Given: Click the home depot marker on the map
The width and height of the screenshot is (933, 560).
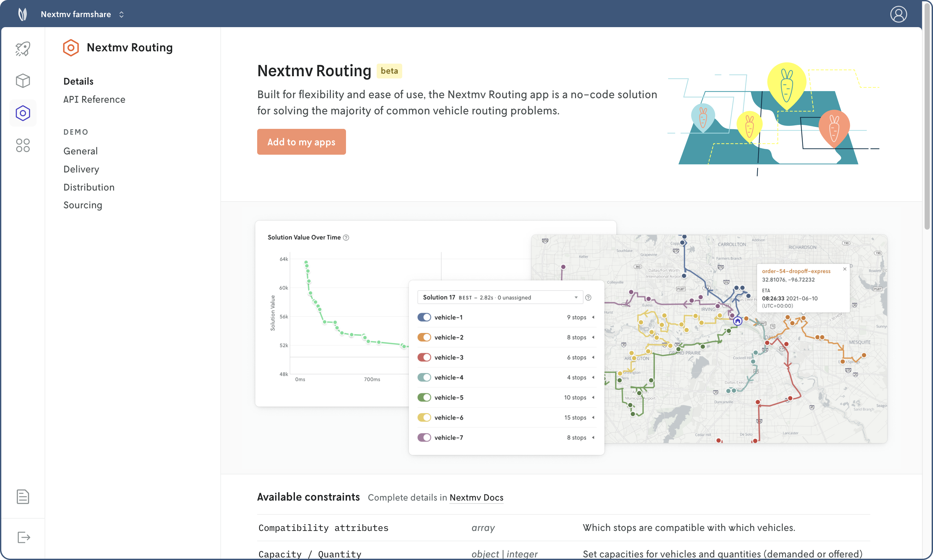Looking at the screenshot, I should tap(738, 321).
